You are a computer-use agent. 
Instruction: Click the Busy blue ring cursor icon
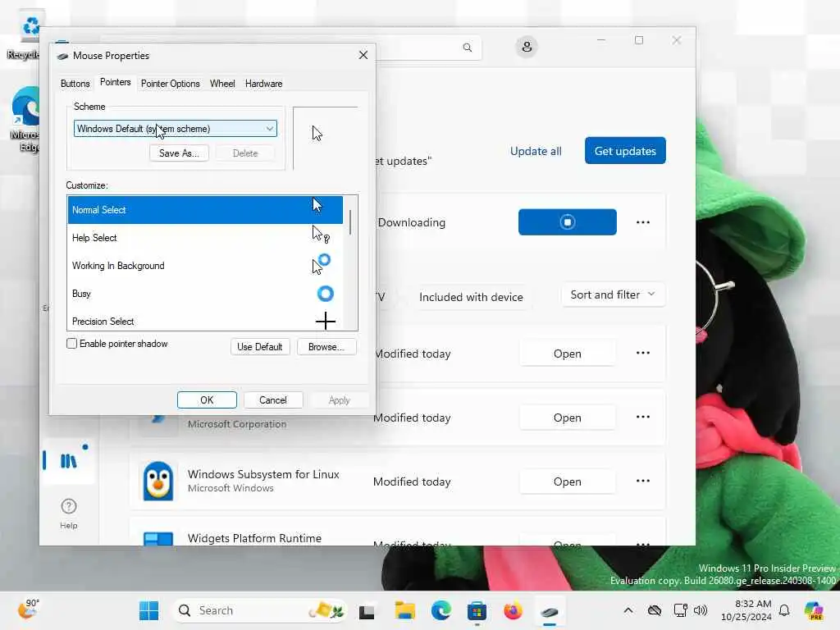click(x=325, y=294)
